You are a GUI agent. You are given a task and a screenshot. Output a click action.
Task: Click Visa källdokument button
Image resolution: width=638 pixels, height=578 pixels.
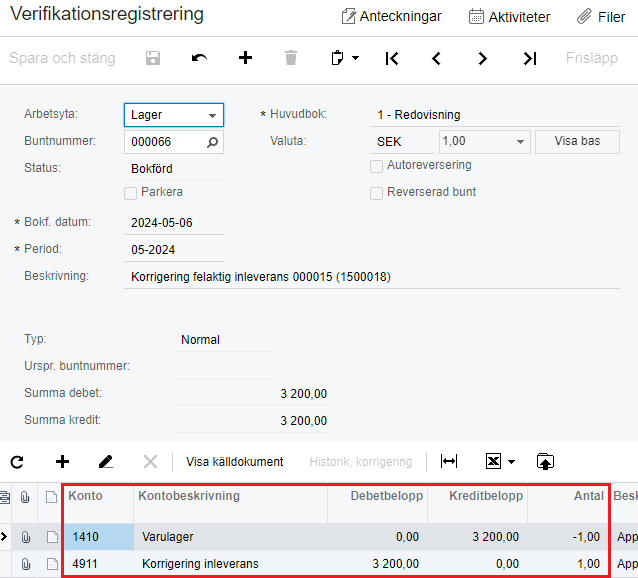pyautogui.click(x=234, y=462)
